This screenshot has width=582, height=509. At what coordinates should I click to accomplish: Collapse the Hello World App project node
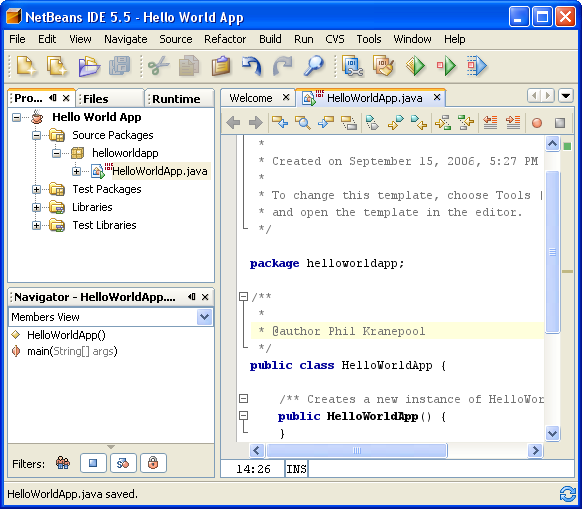(x=16, y=117)
